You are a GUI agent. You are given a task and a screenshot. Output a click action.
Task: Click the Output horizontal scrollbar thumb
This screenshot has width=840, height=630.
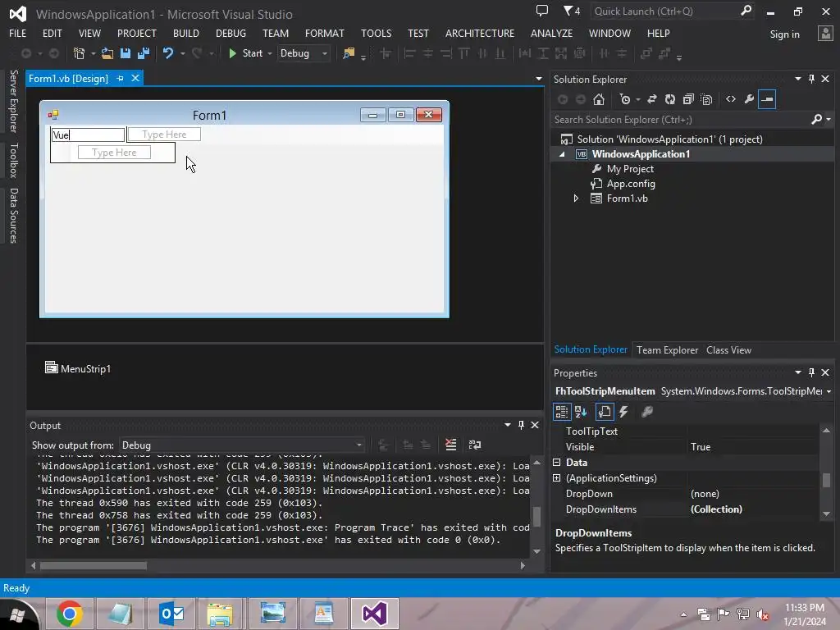[x=94, y=565]
